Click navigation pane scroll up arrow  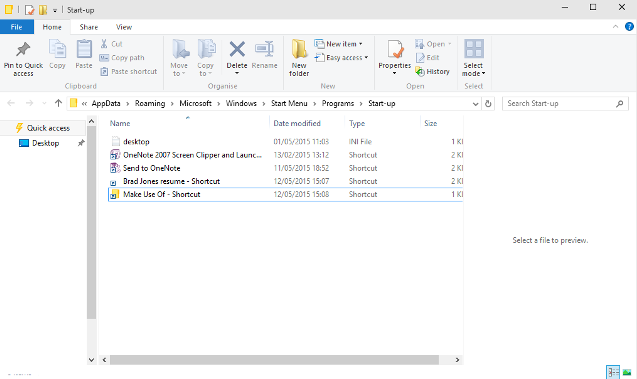91,121
